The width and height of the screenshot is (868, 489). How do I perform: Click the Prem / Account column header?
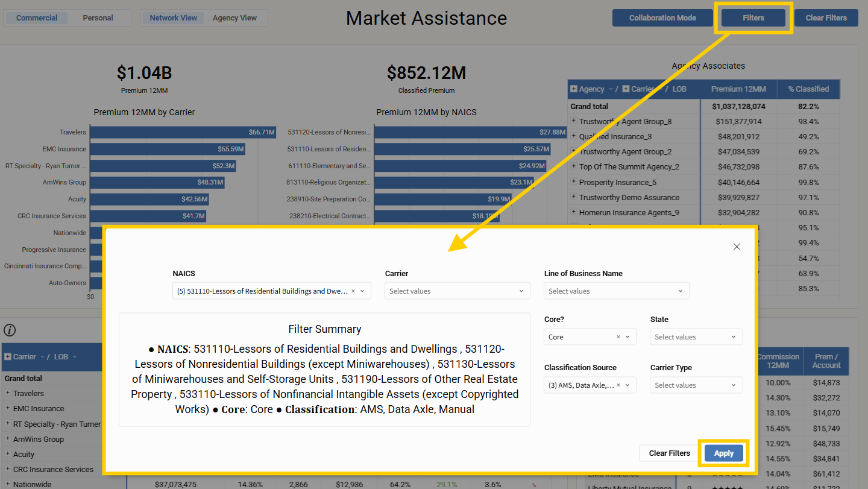point(826,361)
